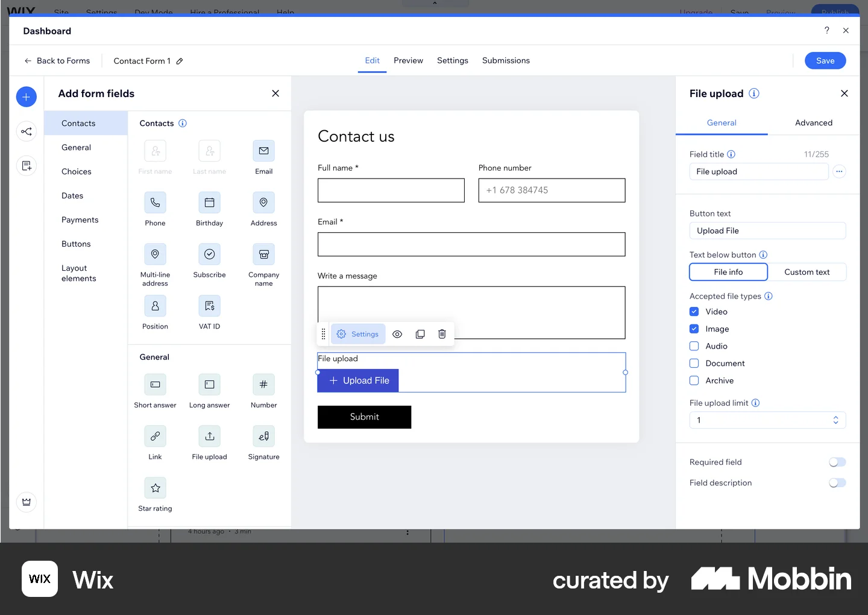Add an Address field icon
868x615 pixels.
263,203
